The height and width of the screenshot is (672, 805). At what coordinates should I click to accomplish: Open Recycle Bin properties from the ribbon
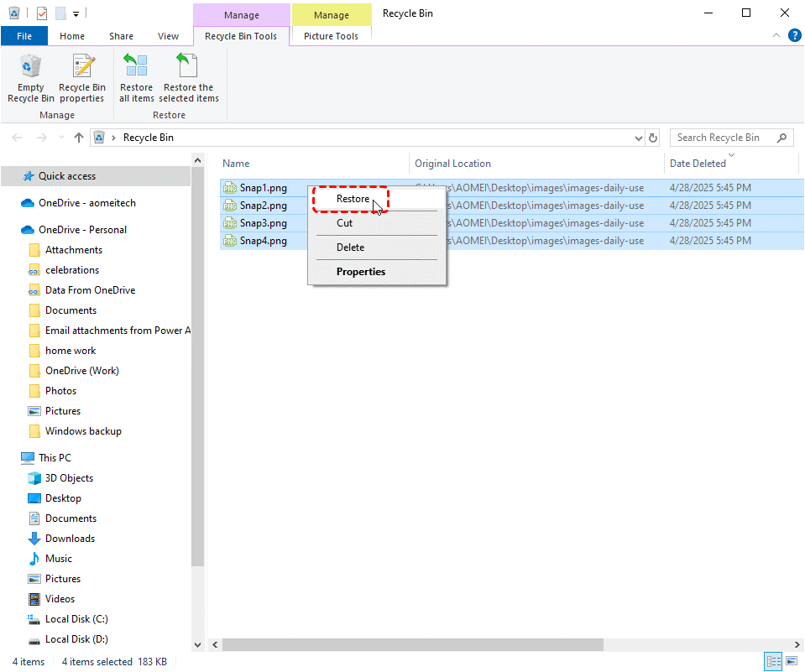click(x=82, y=69)
